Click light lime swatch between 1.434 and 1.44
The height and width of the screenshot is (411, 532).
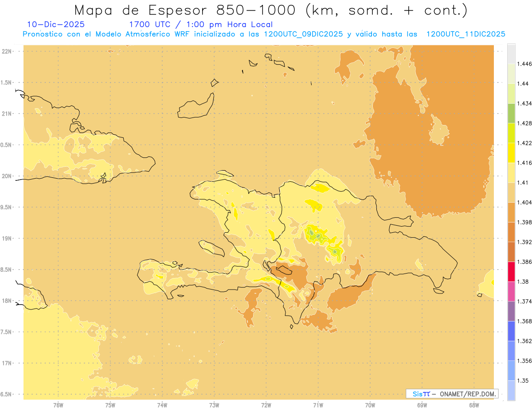[x=511, y=94]
